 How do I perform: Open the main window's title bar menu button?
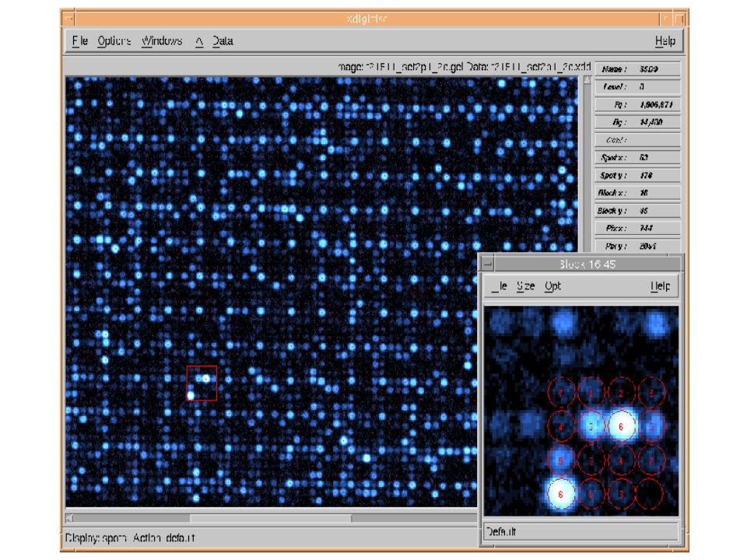point(68,19)
